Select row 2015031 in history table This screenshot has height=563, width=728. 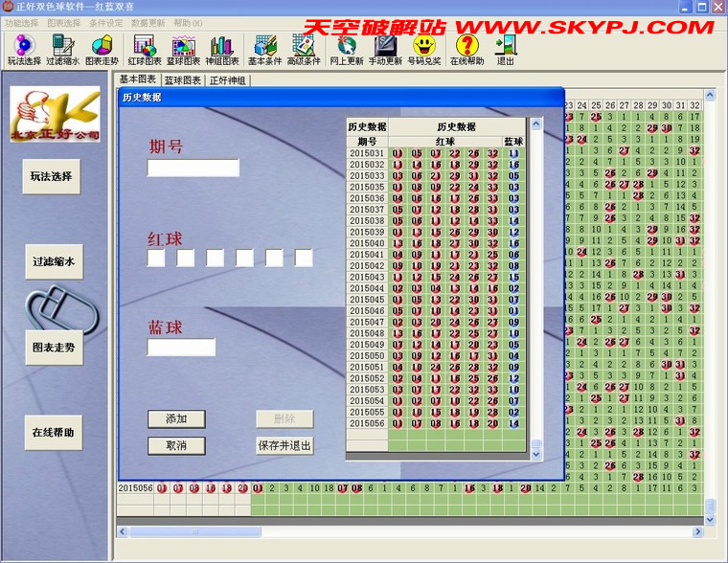(x=366, y=153)
